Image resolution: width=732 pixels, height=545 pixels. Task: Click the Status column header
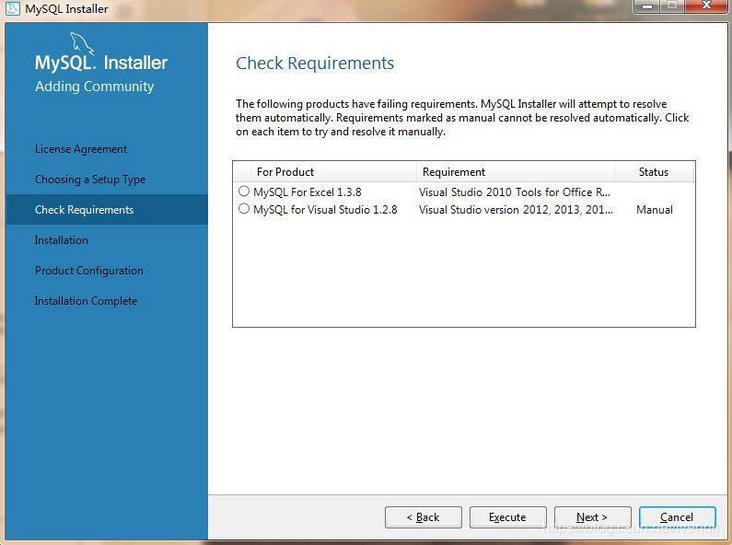654,172
